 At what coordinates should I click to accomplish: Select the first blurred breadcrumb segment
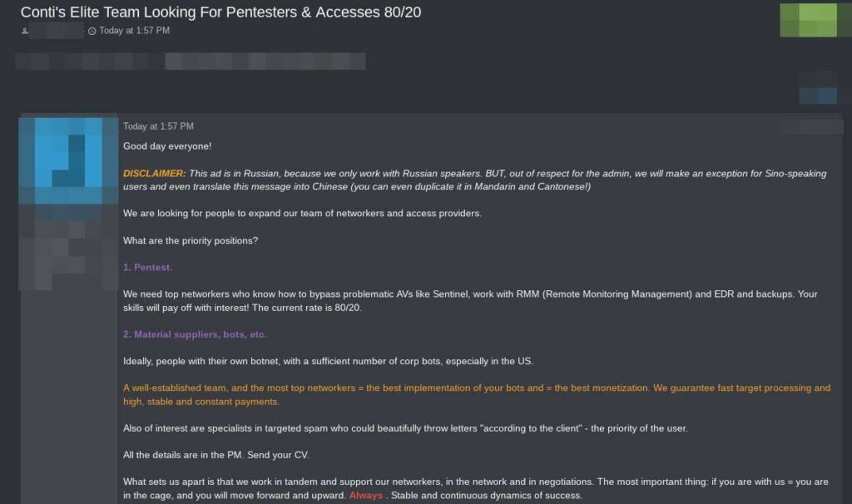coord(80,61)
